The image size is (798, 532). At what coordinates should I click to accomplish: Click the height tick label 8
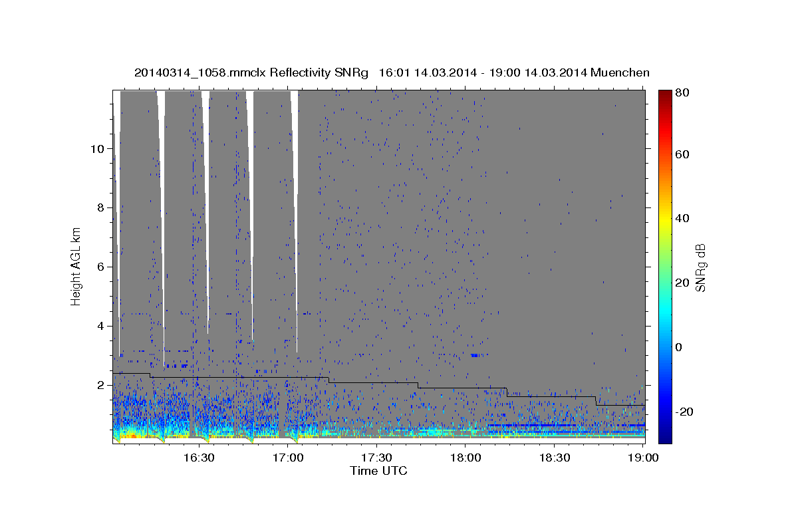coord(99,207)
